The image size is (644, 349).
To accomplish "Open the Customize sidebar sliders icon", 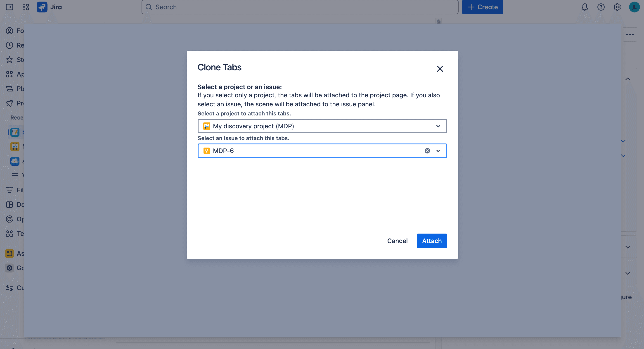I will [9, 288].
